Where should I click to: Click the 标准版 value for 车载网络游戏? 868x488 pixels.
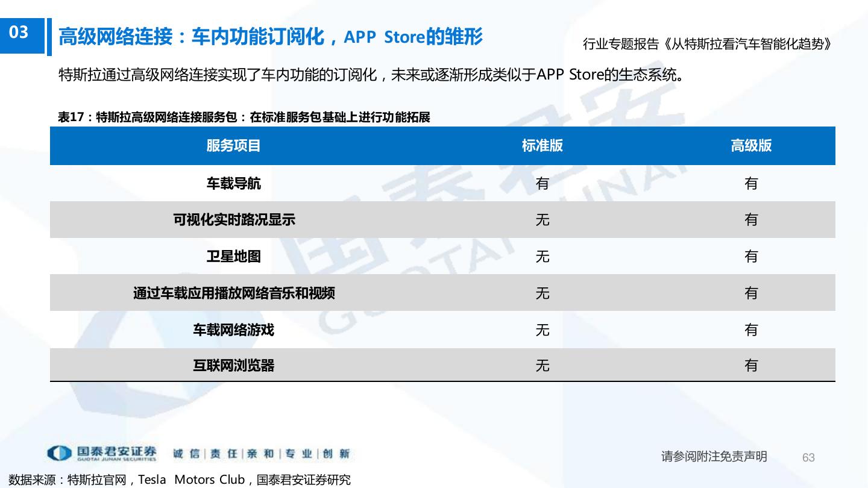coord(542,330)
